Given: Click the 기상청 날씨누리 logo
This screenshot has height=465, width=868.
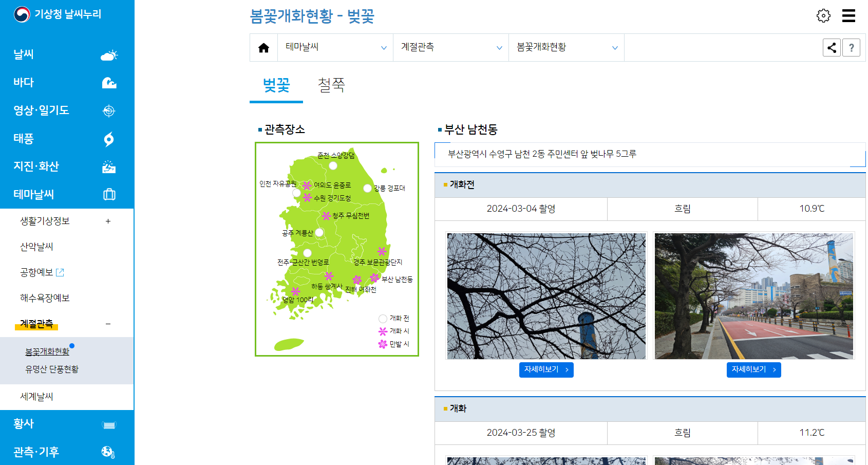Looking at the screenshot, I should [x=58, y=14].
